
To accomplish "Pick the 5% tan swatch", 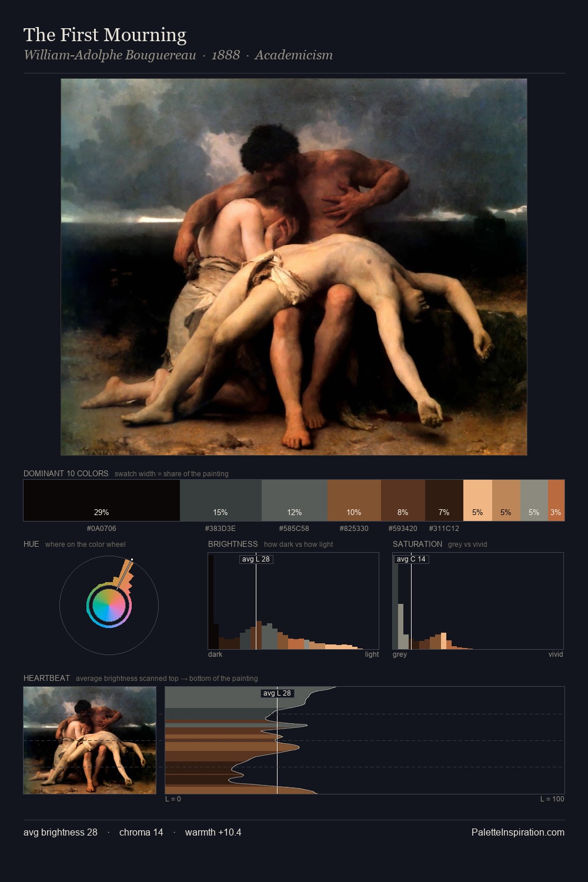I will (x=506, y=500).
